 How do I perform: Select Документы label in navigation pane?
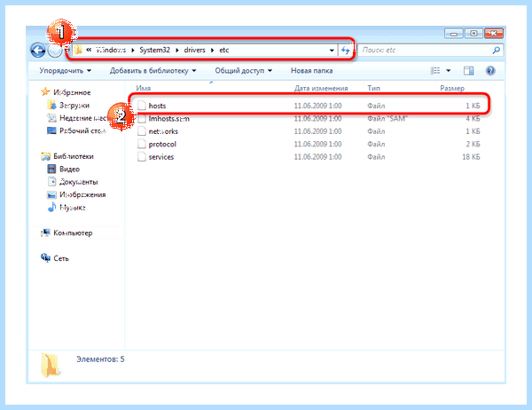point(79,182)
